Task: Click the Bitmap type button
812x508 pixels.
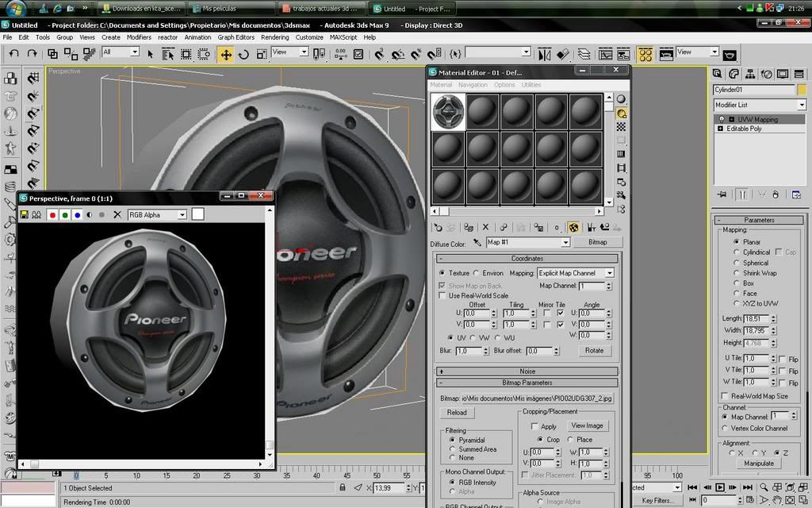Action: click(x=598, y=242)
